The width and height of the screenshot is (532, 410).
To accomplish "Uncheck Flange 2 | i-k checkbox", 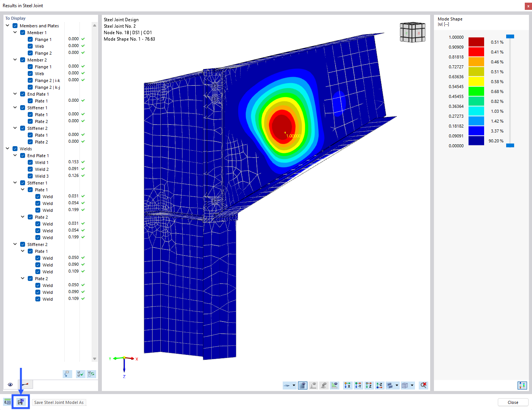I will click(30, 80).
